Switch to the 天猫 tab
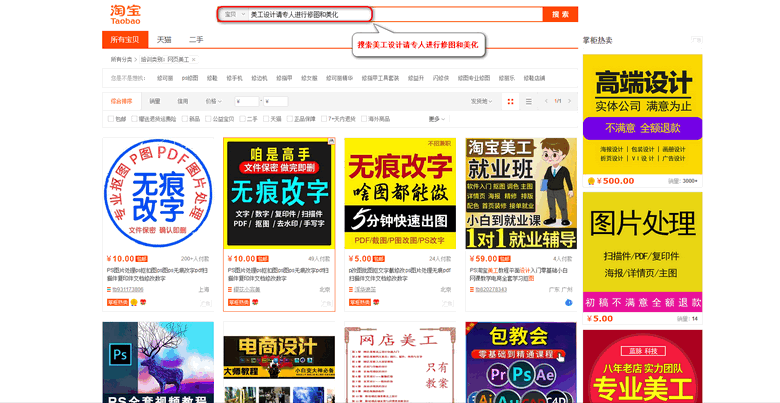This screenshot has height=403, width=780. pos(163,39)
